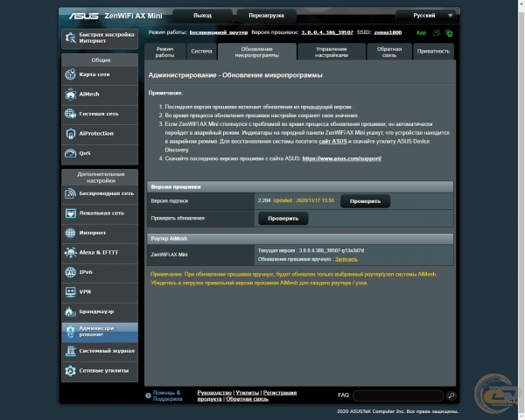Open the footer Обратная связь link
This screenshot has width=525, height=420.
point(247,399)
